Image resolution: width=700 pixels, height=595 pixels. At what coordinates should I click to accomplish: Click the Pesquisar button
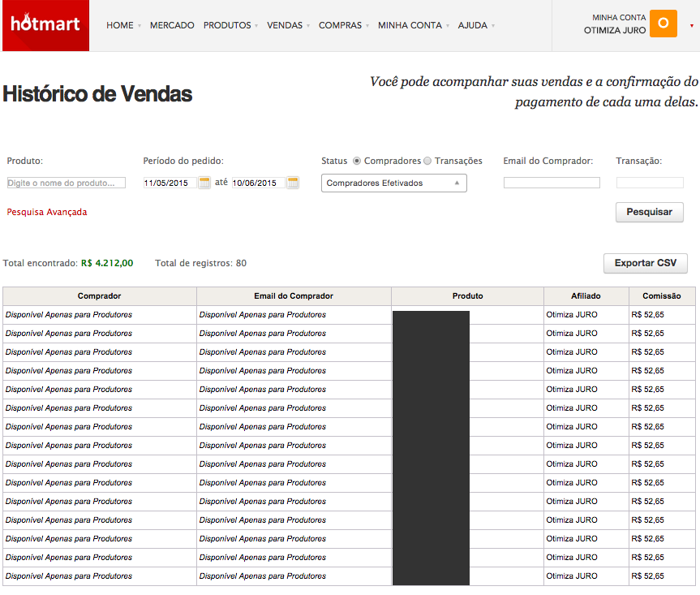click(x=649, y=212)
